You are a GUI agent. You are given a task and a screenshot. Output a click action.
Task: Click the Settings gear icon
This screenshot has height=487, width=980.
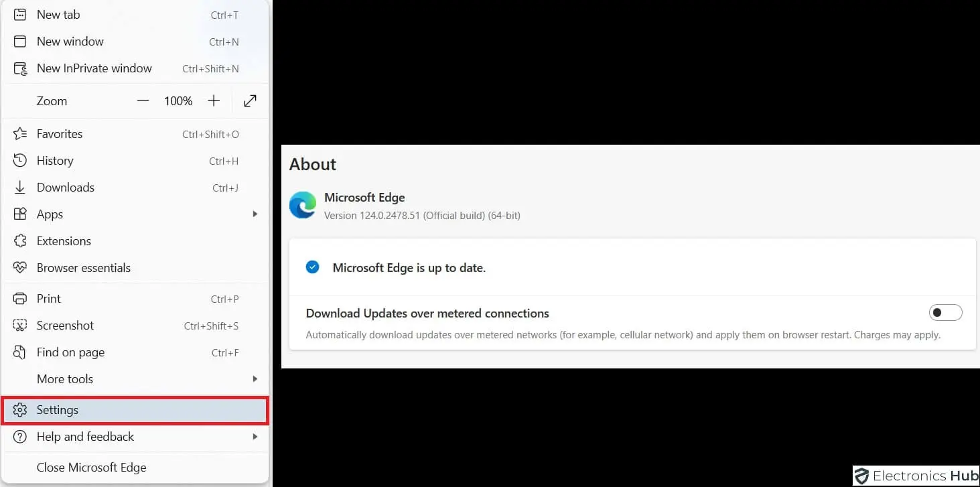[20, 410]
